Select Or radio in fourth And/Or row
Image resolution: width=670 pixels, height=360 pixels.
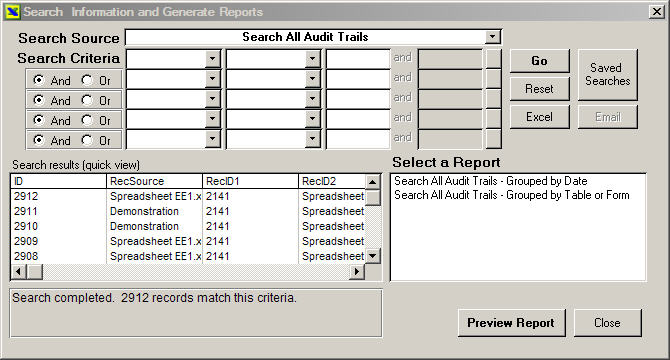coord(87,140)
